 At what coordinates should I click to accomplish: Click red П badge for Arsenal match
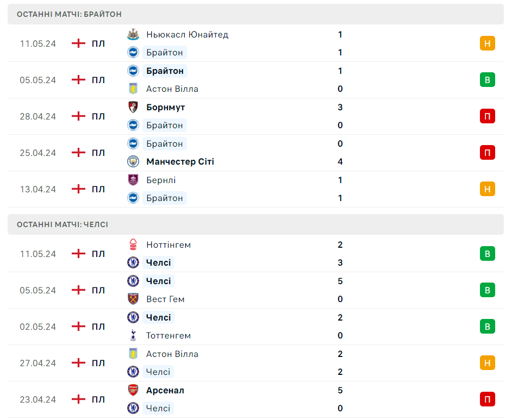(487, 399)
